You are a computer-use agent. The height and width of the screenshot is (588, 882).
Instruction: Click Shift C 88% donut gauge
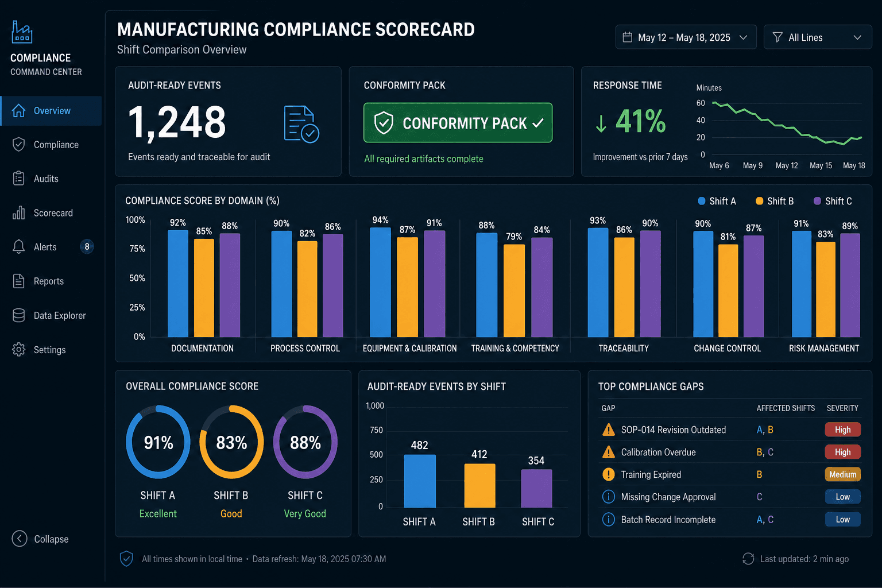click(x=305, y=442)
